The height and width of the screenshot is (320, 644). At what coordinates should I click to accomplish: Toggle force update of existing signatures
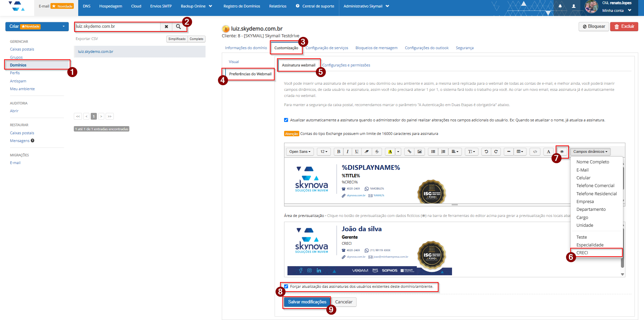tap(286, 286)
